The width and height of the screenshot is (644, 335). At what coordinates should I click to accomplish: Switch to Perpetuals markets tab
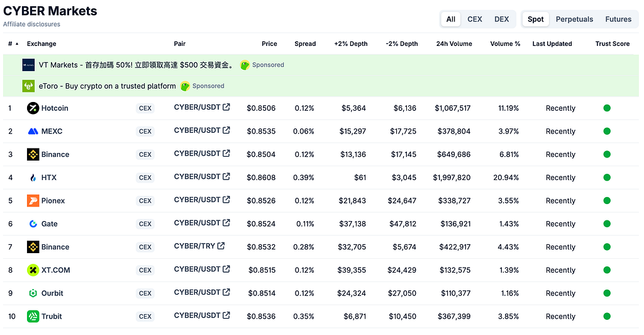click(x=574, y=20)
